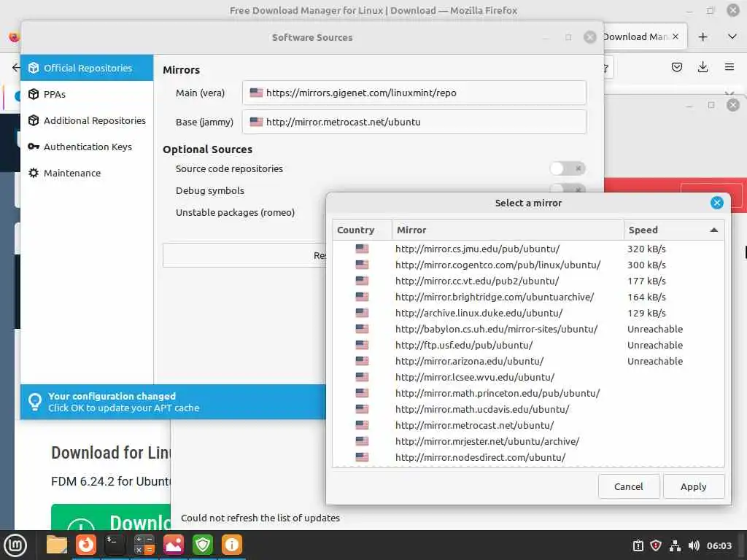
Task: Click the flag icon in Base mirror field
Action: 256,122
